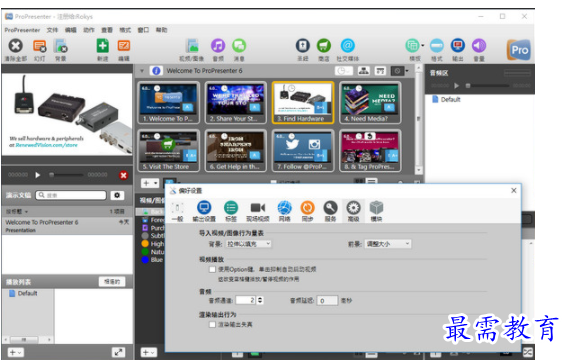Open the Help (帮助) menu

pos(161,30)
